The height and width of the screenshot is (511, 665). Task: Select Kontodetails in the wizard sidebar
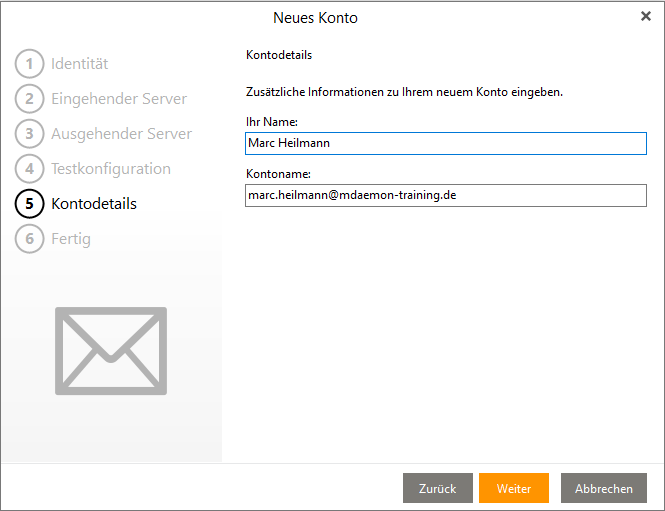(x=94, y=204)
